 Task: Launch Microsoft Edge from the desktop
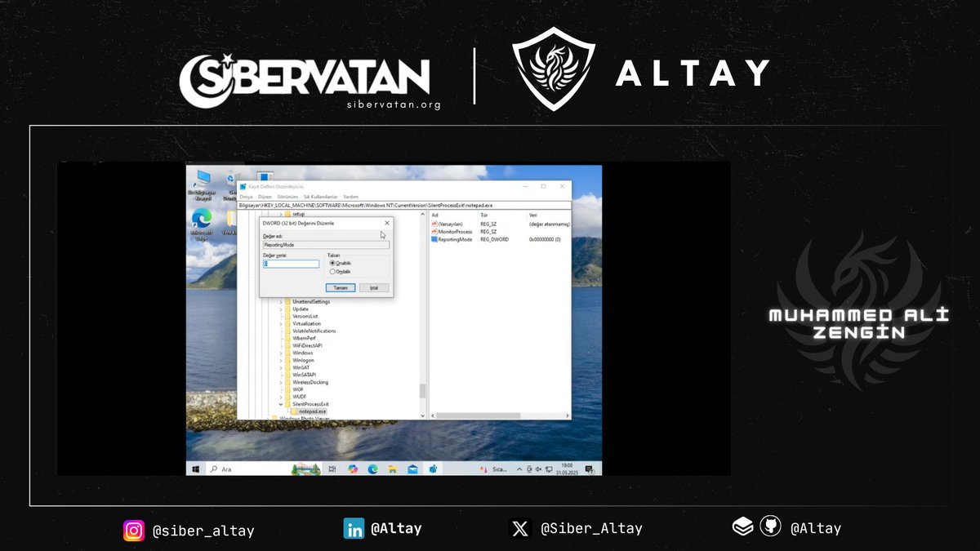[201, 223]
